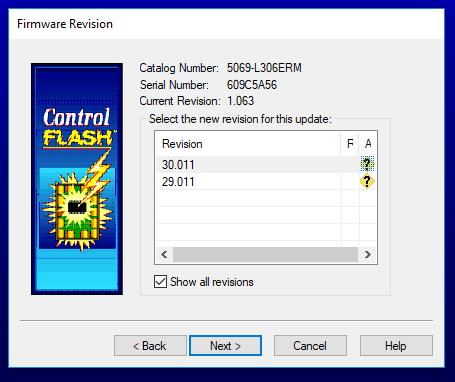Click the Show all revisions label text

[212, 282]
